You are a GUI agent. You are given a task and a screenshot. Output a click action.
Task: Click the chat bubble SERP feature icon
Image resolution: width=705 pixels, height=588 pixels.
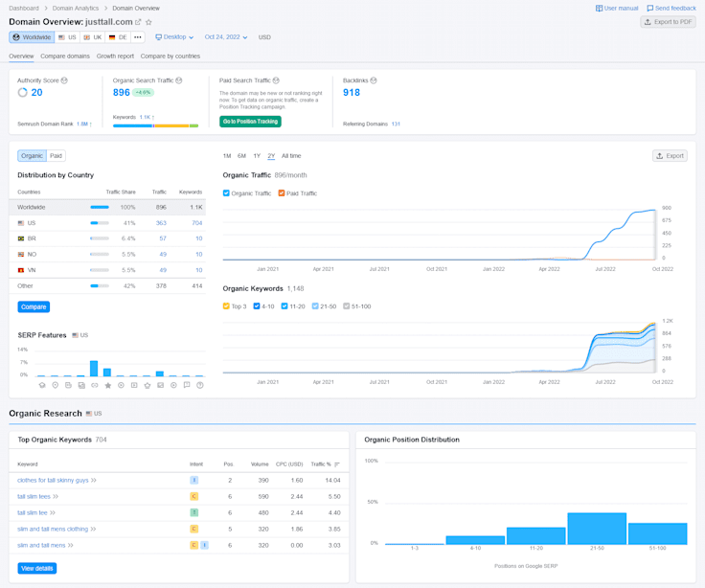[x=187, y=385]
